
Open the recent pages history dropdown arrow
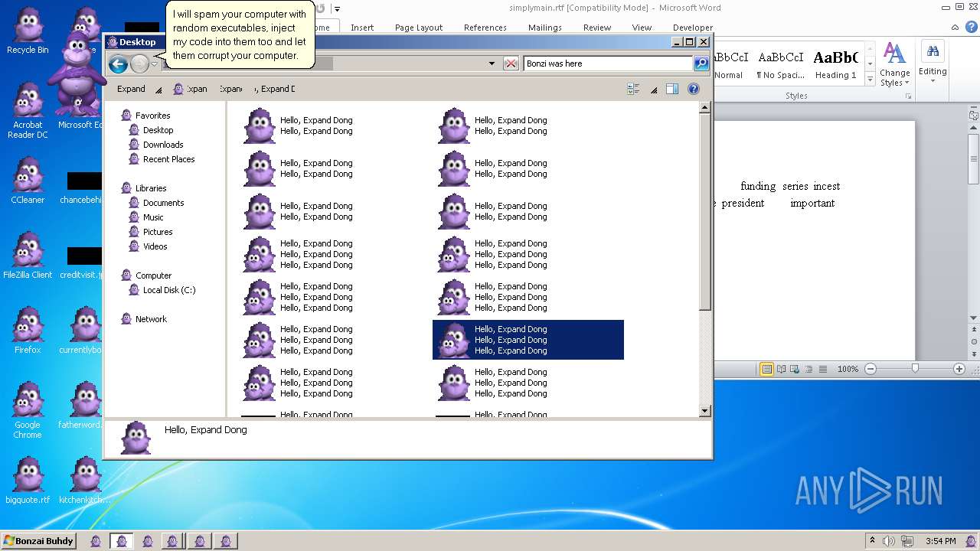coord(154,64)
